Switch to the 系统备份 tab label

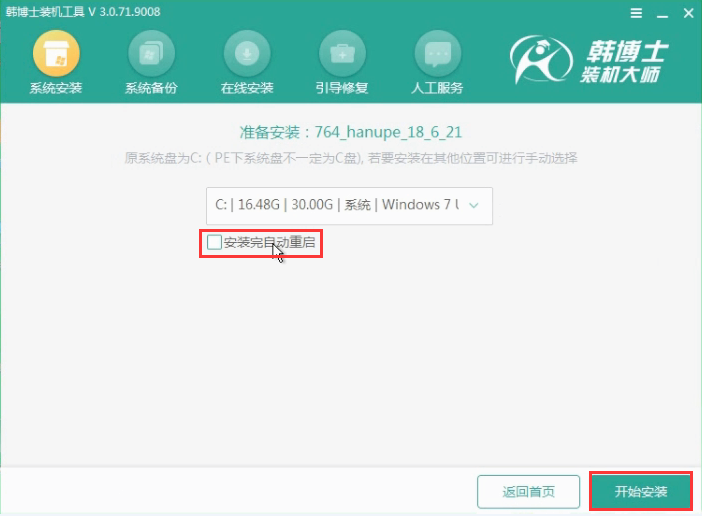coord(151,88)
